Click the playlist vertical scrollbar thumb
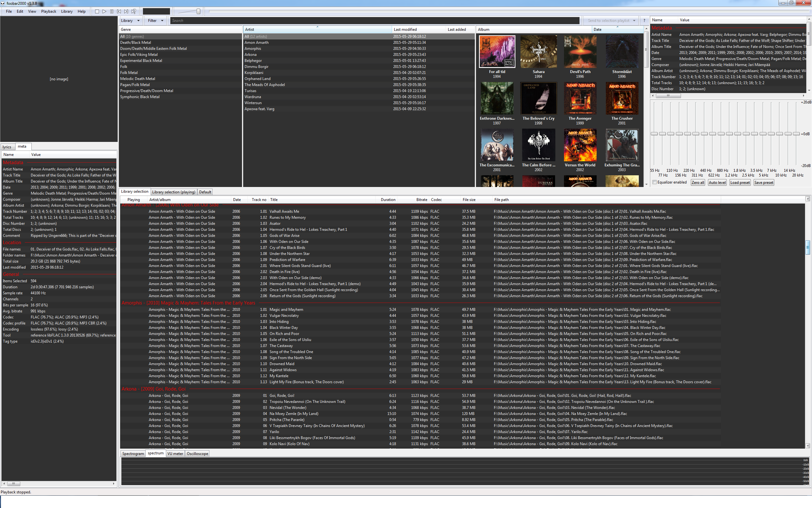 [x=808, y=248]
